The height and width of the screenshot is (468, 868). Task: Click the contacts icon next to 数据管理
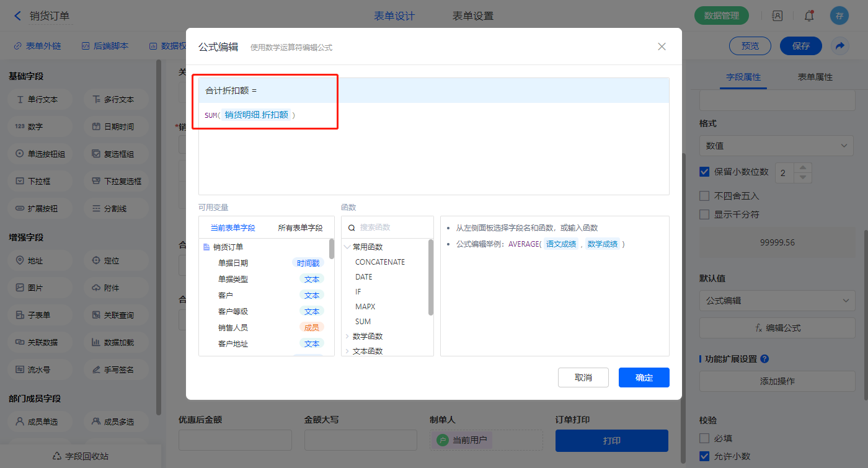coord(777,16)
